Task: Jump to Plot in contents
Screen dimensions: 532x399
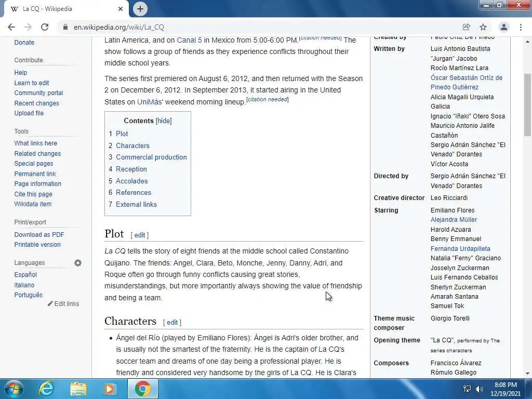Action: click(122, 134)
